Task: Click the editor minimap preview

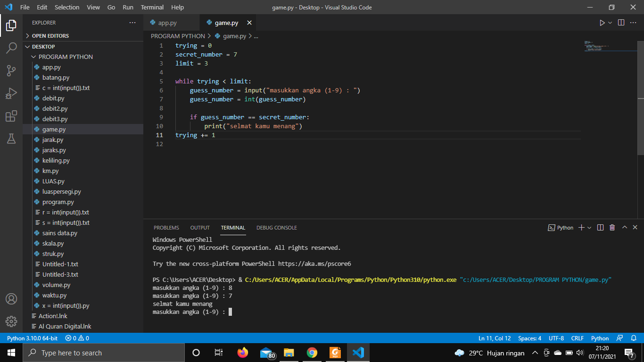Action: (x=610, y=46)
